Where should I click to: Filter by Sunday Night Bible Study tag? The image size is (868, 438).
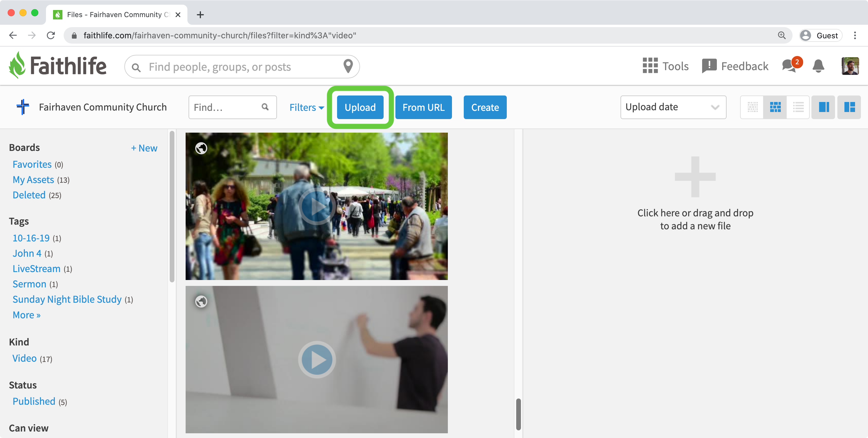(x=67, y=299)
